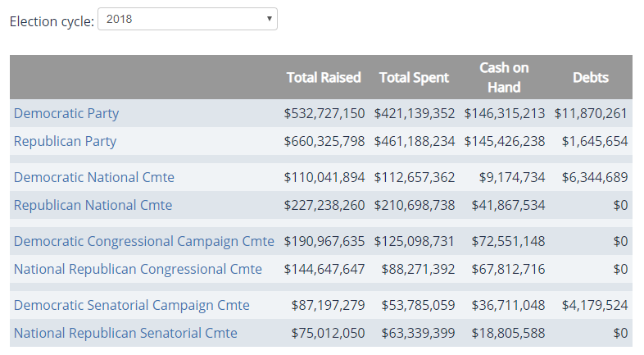This screenshot has height=355, width=644.
Task: Click the Election cycle label
Action: 52,21
